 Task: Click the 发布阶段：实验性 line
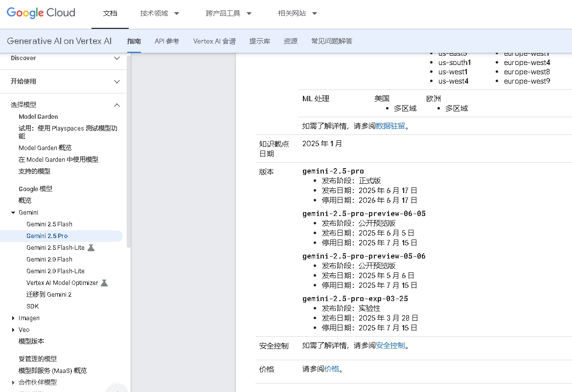coord(351,308)
